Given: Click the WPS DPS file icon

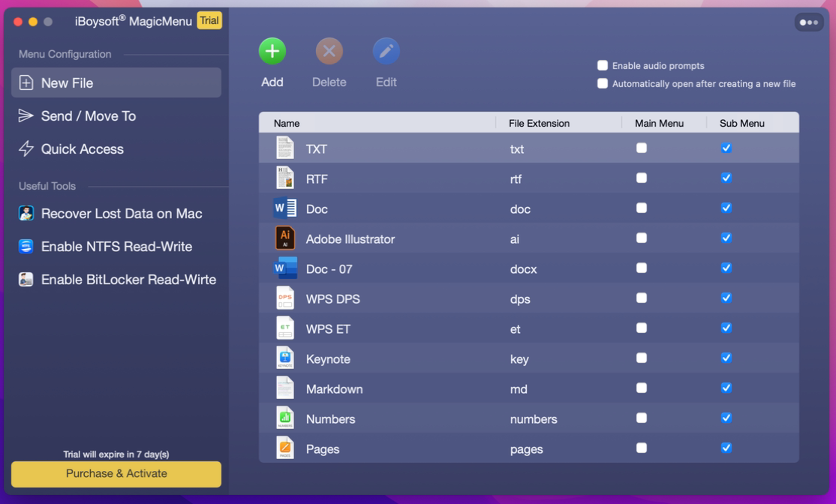Looking at the screenshot, I should [x=284, y=298].
